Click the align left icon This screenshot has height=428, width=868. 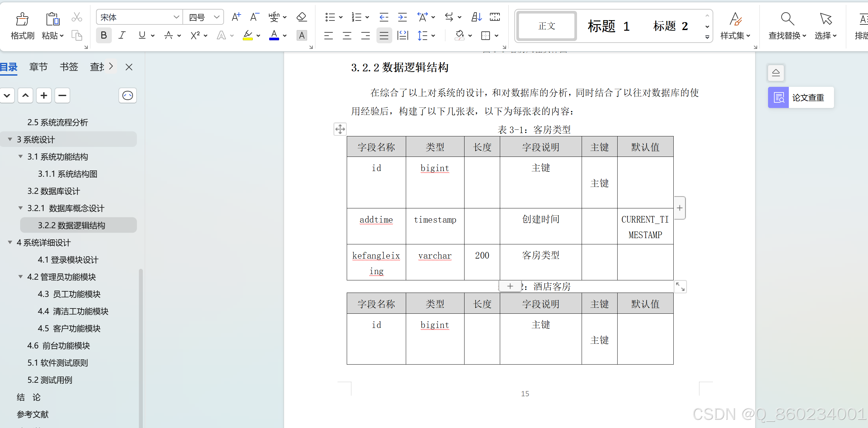click(328, 35)
